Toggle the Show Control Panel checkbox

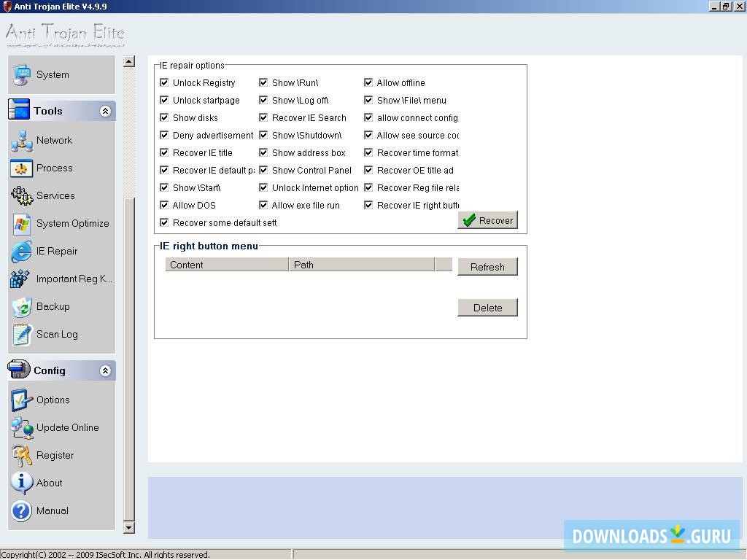click(263, 170)
